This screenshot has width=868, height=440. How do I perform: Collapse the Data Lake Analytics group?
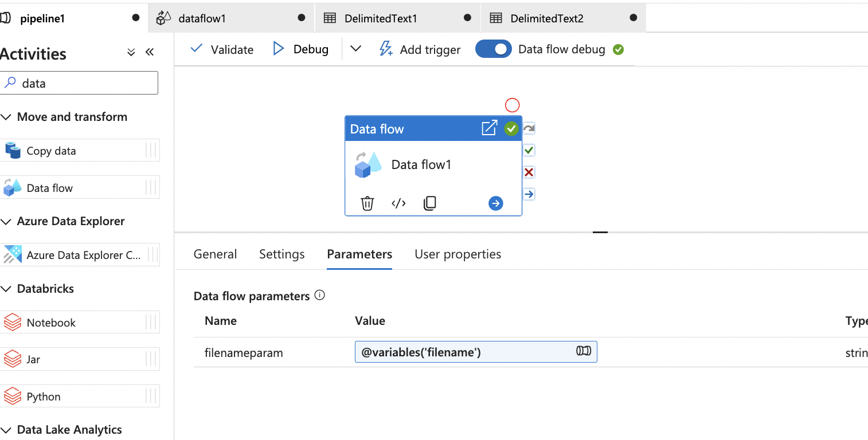click(6, 430)
